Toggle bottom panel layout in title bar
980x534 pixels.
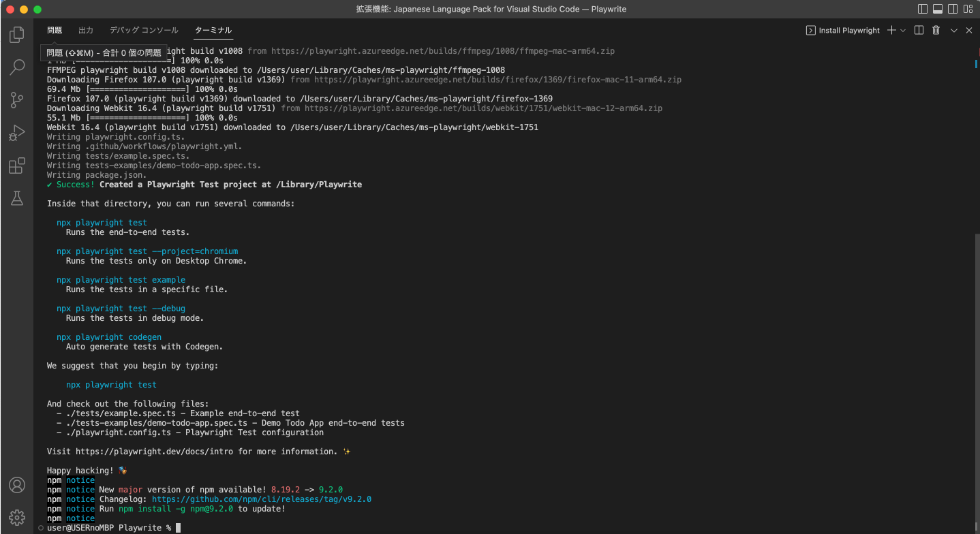938,9
